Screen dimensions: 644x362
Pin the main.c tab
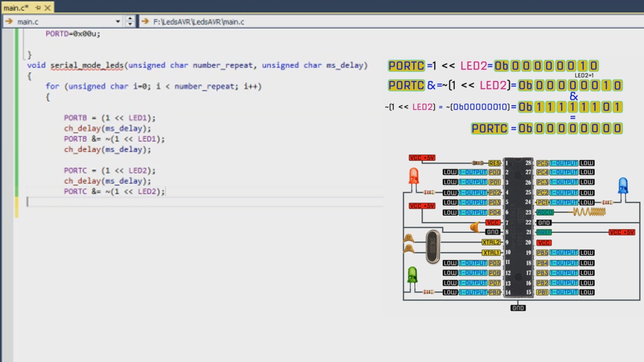38,8
